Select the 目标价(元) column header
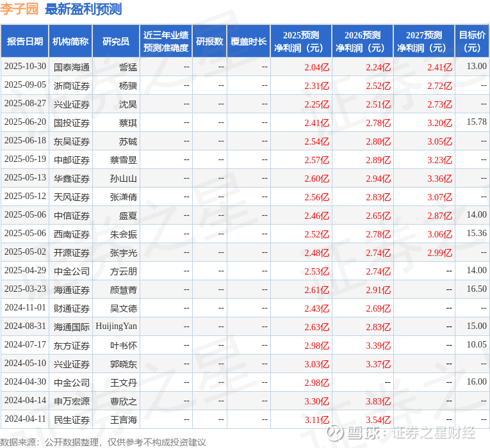Viewport: 490px width, 448px height. (x=472, y=41)
